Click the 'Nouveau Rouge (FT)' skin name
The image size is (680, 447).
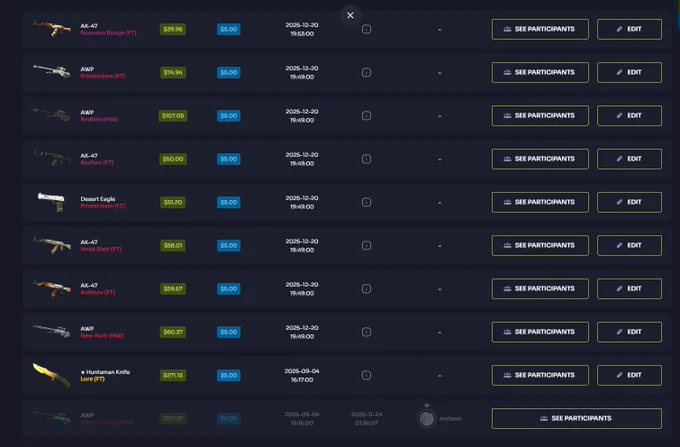[108, 33]
